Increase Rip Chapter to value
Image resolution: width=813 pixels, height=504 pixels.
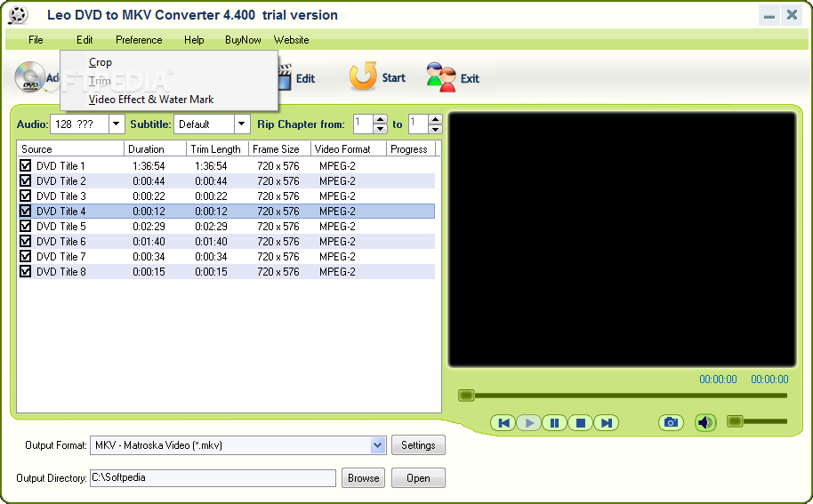[436, 120]
